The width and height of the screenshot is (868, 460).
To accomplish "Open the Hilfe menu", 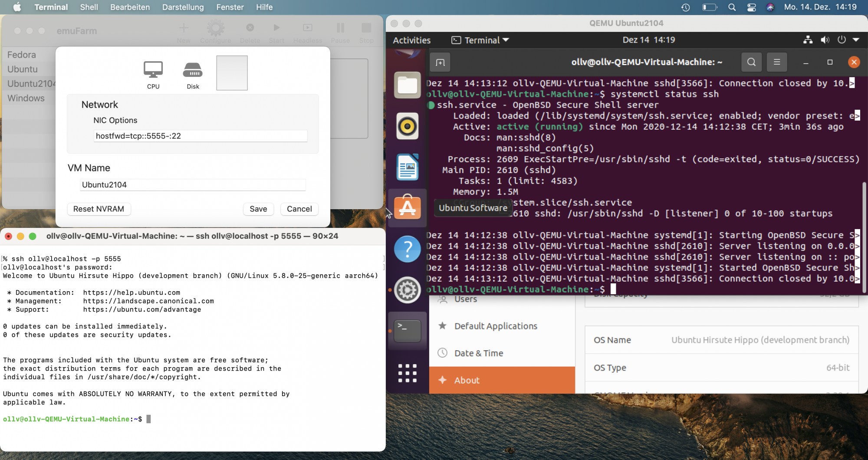I will tap(264, 7).
